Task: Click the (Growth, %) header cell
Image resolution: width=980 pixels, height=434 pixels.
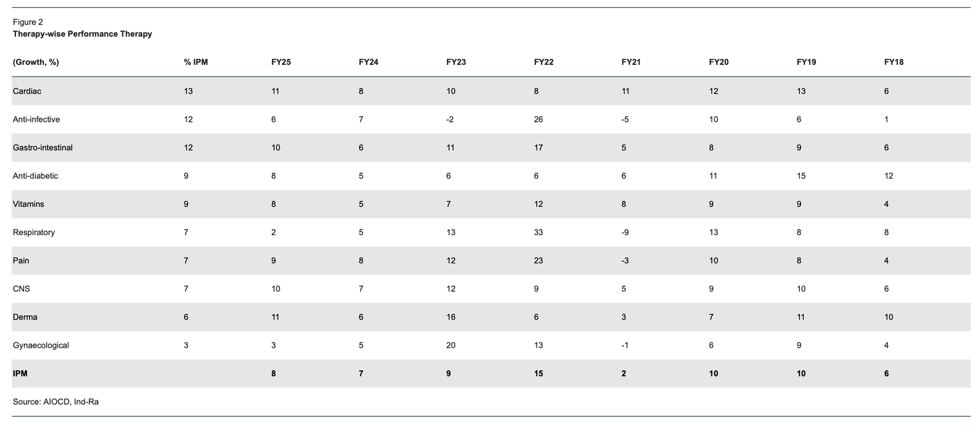Action: (x=36, y=62)
